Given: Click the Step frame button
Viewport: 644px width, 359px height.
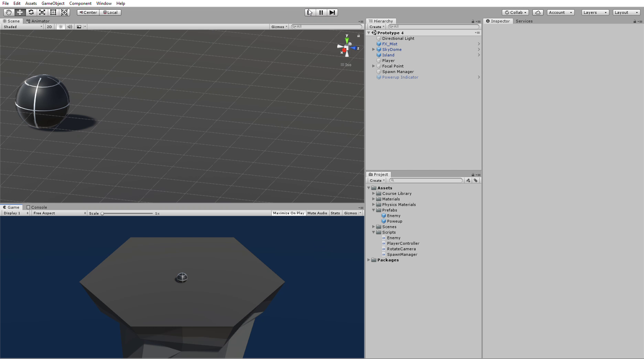Looking at the screenshot, I should pos(332,12).
